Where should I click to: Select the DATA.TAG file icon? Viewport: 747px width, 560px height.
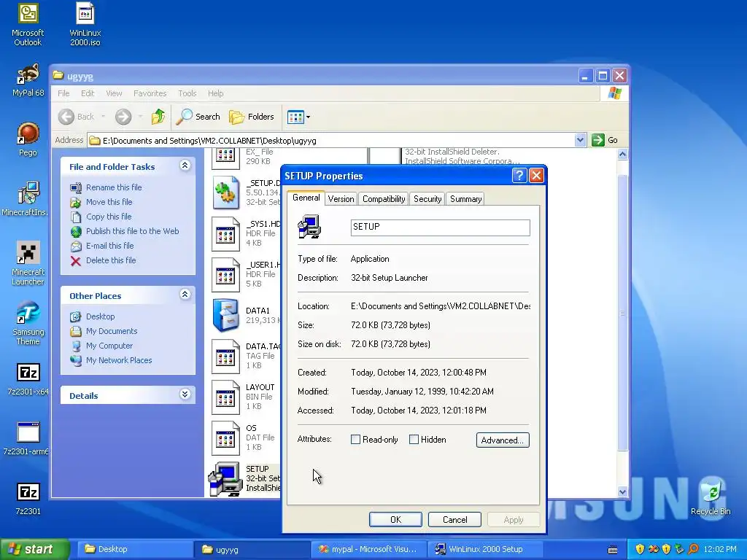pos(225,356)
